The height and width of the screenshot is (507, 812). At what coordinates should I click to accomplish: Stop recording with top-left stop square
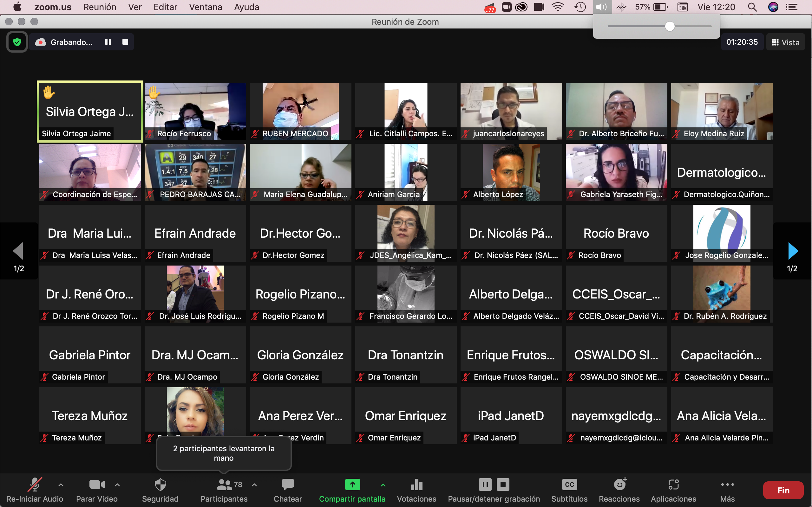[125, 42]
